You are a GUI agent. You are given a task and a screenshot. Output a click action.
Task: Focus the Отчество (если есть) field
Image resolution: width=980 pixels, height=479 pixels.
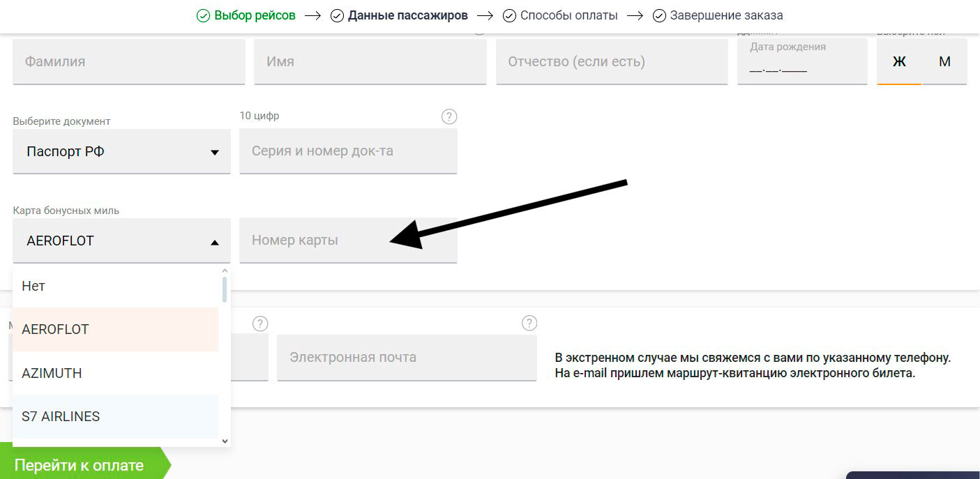click(x=612, y=61)
